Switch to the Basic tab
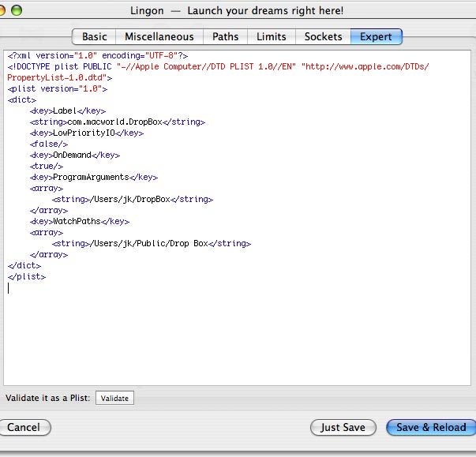The image size is (476, 457). click(x=94, y=37)
